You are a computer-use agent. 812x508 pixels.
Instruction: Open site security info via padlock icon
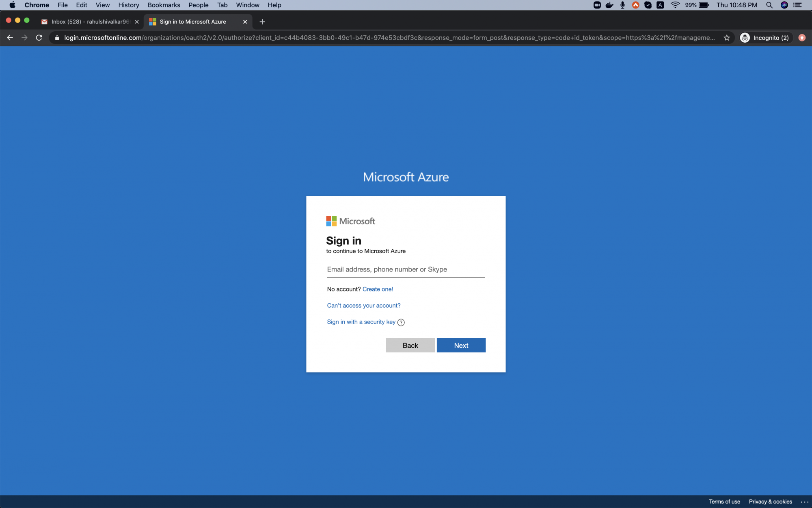57,37
